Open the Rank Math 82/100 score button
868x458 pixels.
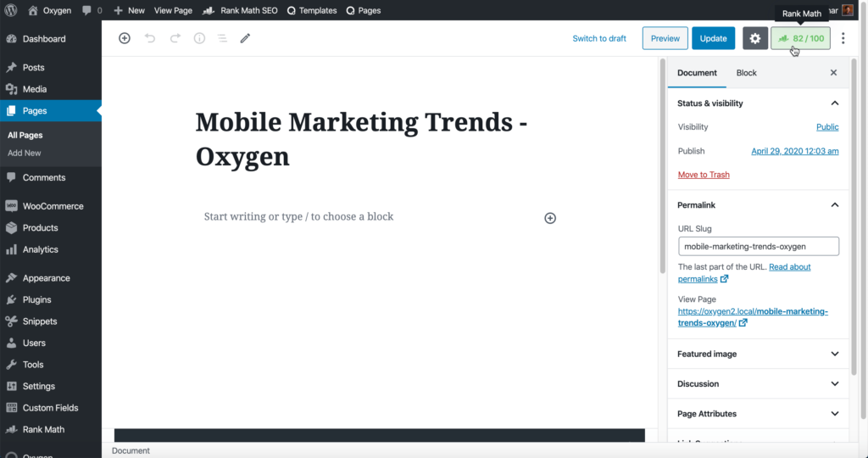[x=800, y=38]
